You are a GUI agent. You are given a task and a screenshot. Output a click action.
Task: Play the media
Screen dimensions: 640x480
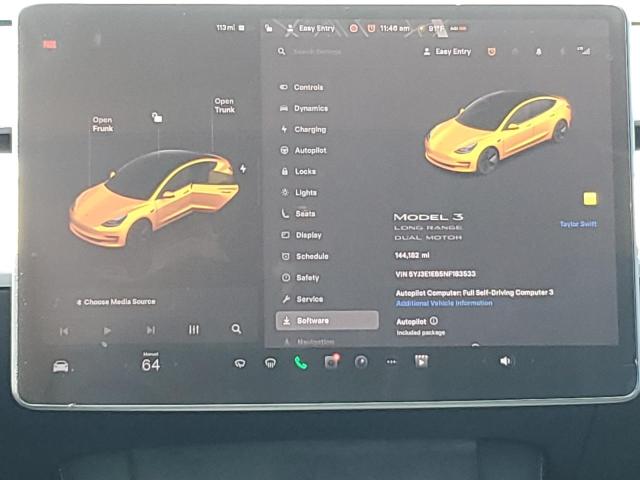(107, 330)
